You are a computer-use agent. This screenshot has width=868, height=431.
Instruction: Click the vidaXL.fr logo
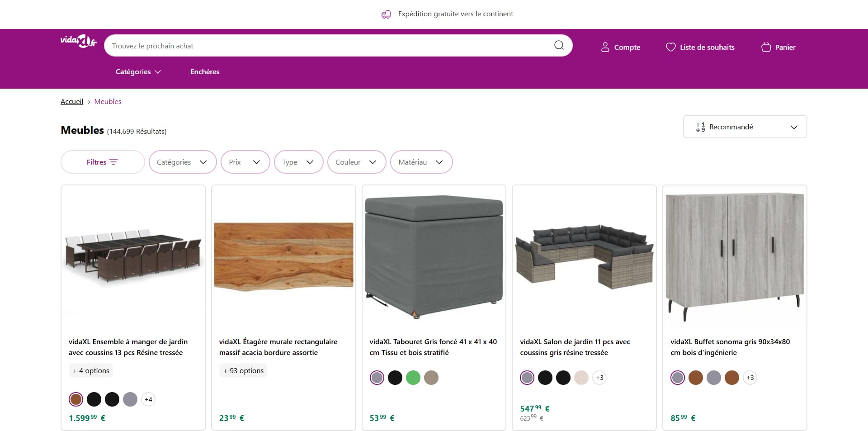(x=79, y=41)
